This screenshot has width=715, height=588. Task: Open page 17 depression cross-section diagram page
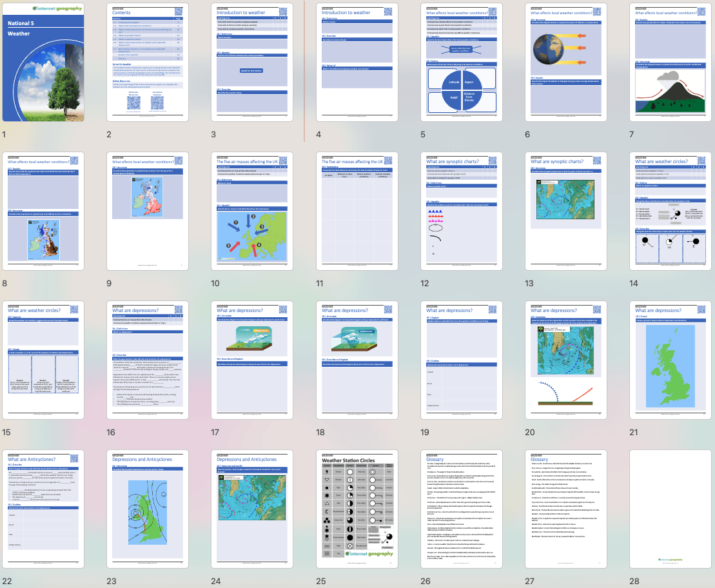tap(251, 360)
